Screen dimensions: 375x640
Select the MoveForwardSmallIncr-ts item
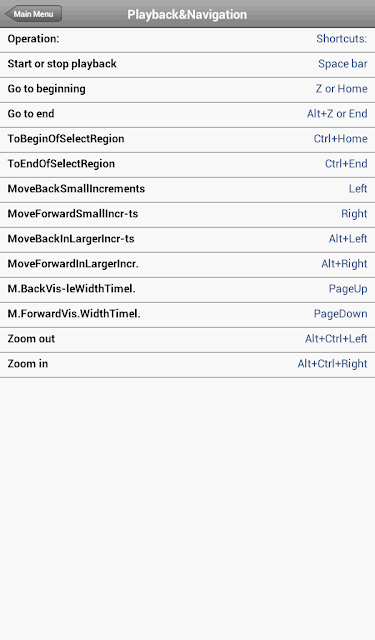pyautogui.click(x=187, y=215)
